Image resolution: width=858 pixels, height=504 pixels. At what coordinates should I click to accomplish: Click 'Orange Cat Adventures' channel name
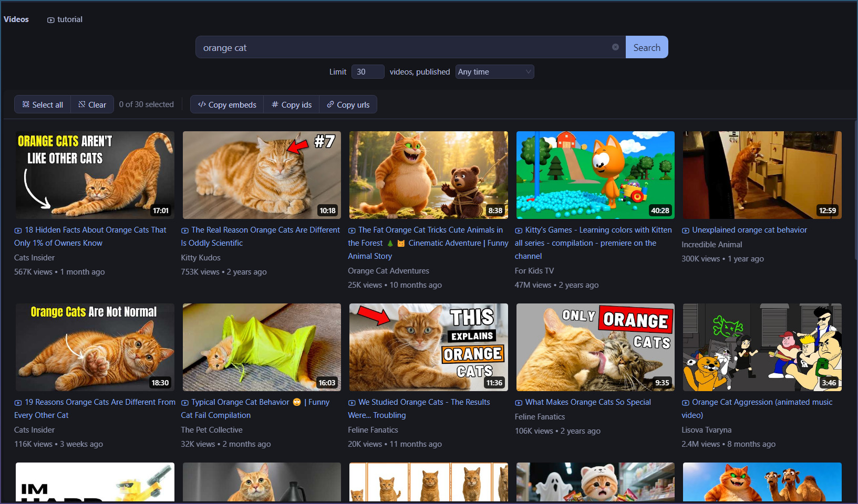click(388, 271)
